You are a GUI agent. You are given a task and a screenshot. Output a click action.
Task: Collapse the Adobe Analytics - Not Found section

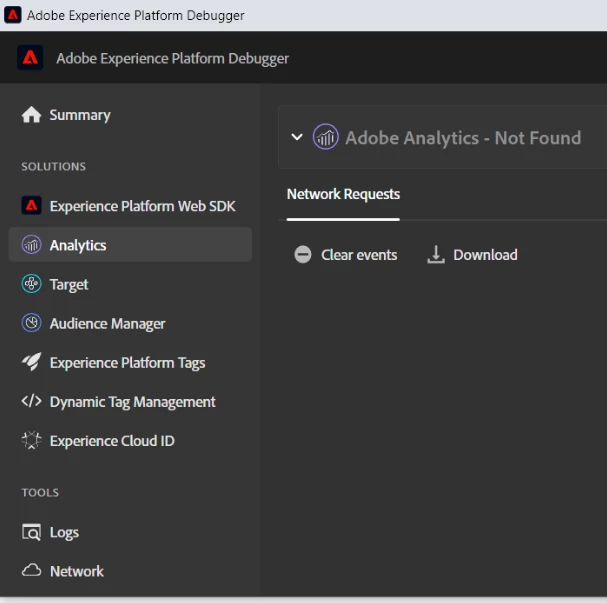coord(297,137)
